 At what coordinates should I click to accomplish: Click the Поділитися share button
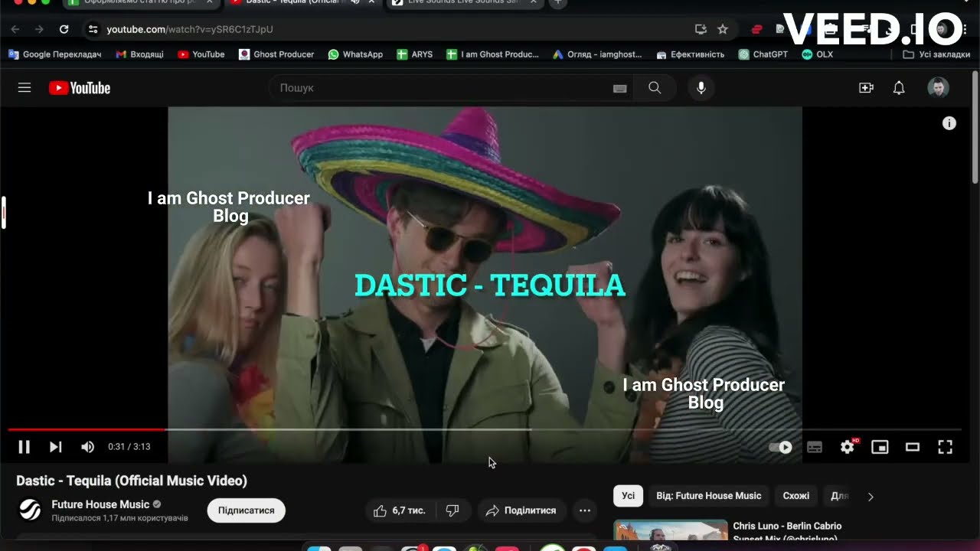coord(522,510)
